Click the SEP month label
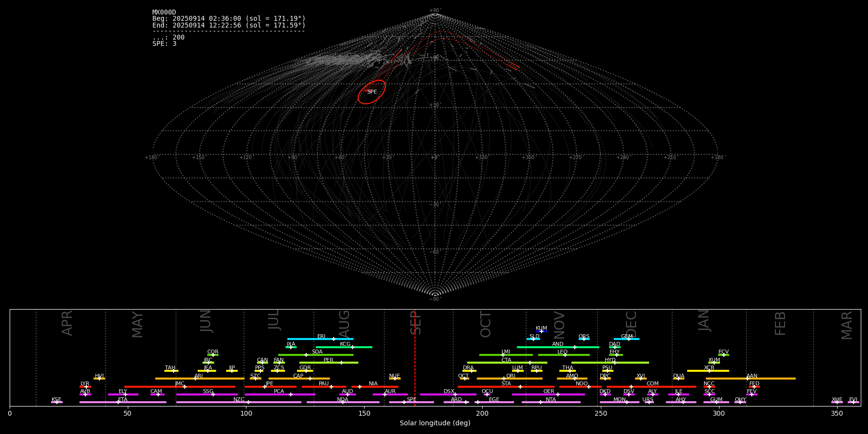The width and height of the screenshot is (868, 434). (416, 323)
